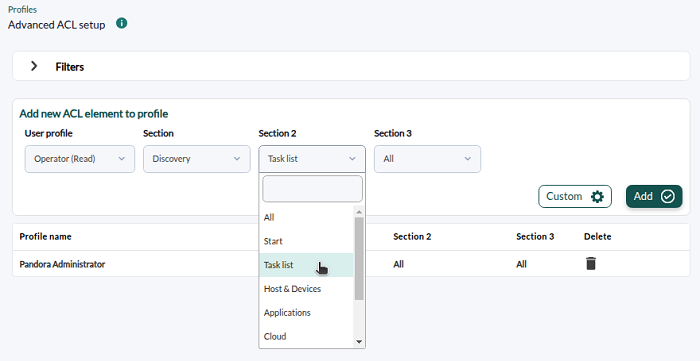Open the User profile dropdown
This screenshot has height=361, width=700.
click(79, 159)
